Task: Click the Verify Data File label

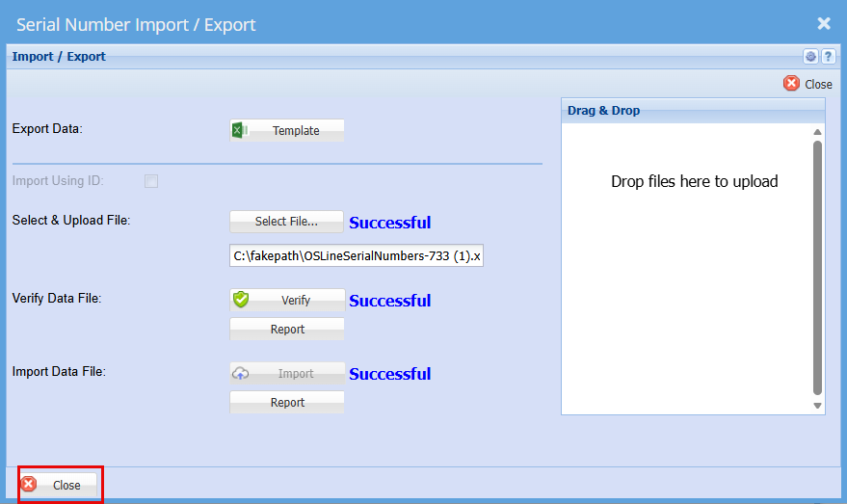Action: 57,298
